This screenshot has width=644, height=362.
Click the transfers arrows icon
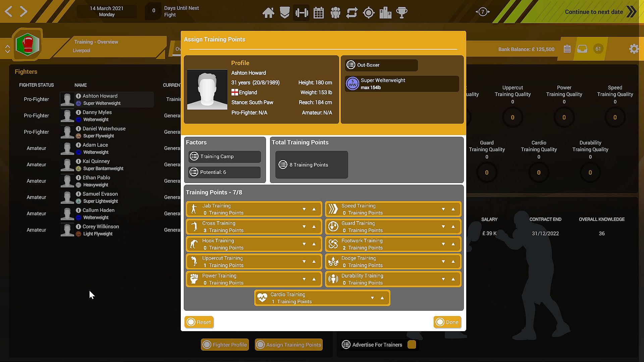pos(352,13)
